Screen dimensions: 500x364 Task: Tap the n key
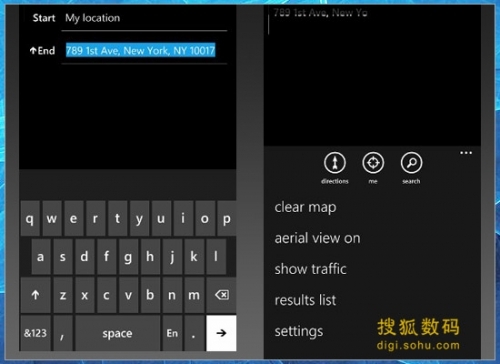click(x=172, y=295)
